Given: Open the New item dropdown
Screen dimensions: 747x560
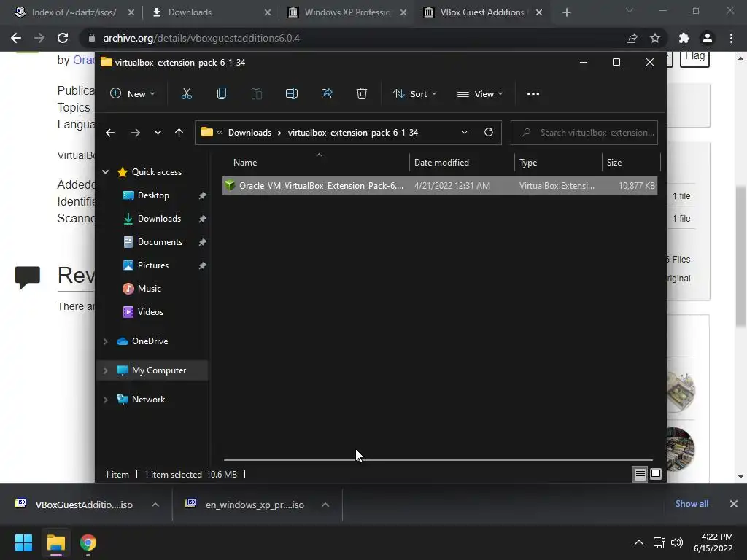Looking at the screenshot, I should [133, 94].
